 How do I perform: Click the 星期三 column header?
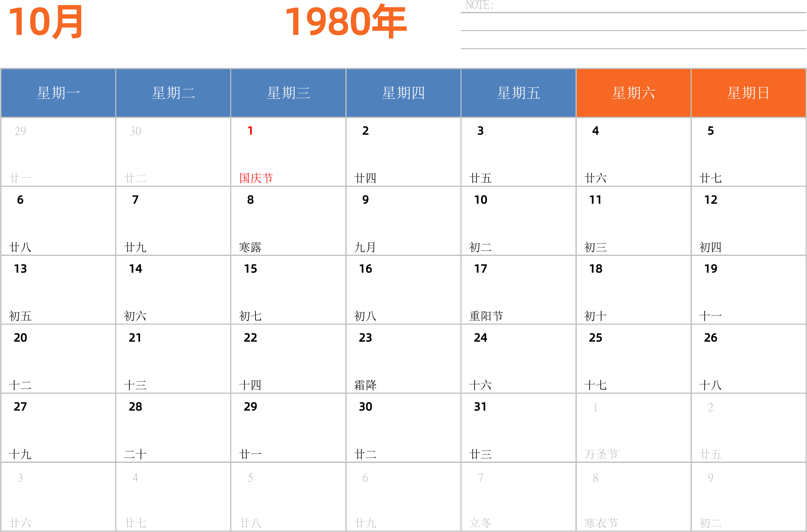[x=288, y=93]
